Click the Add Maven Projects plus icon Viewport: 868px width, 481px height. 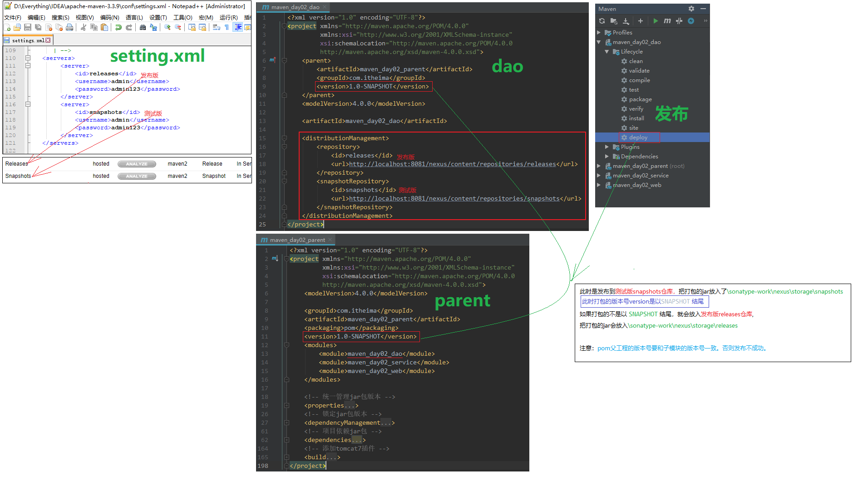coord(640,21)
